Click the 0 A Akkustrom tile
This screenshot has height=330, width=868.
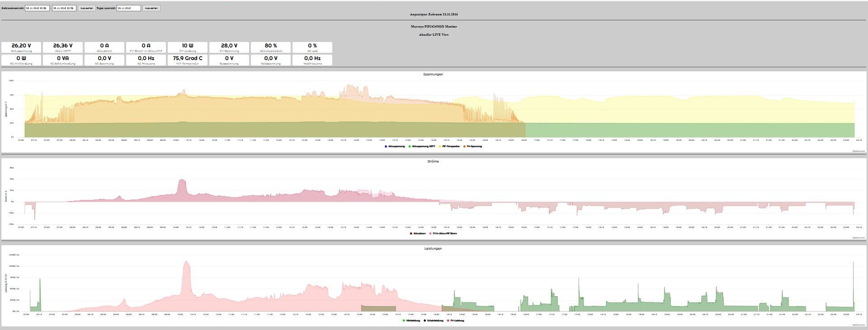pos(104,47)
